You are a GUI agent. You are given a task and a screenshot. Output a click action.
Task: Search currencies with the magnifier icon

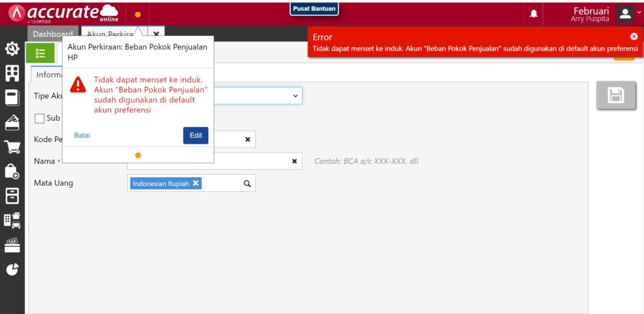pos(247,183)
